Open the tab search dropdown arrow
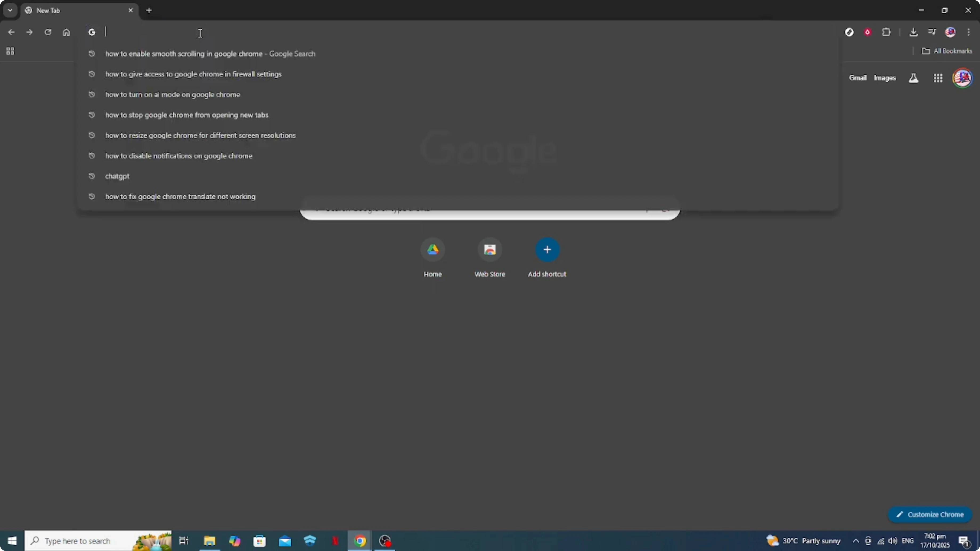Screen dimensions: 980x551 (10, 10)
